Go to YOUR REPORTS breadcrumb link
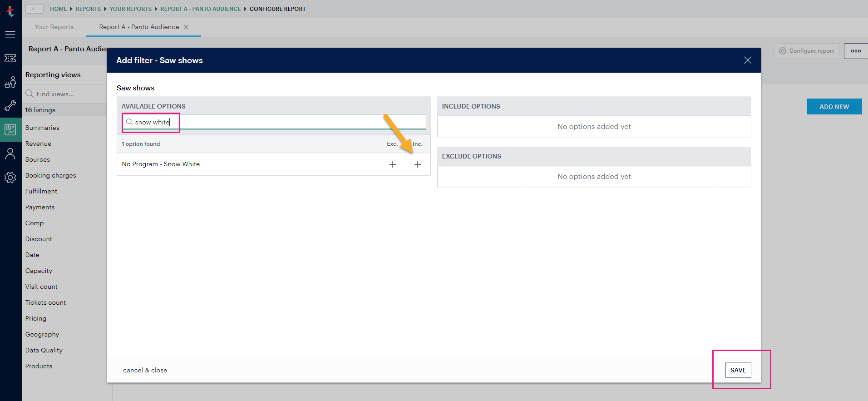Image resolution: width=868 pixels, height=401 pixels. (130, 9)
